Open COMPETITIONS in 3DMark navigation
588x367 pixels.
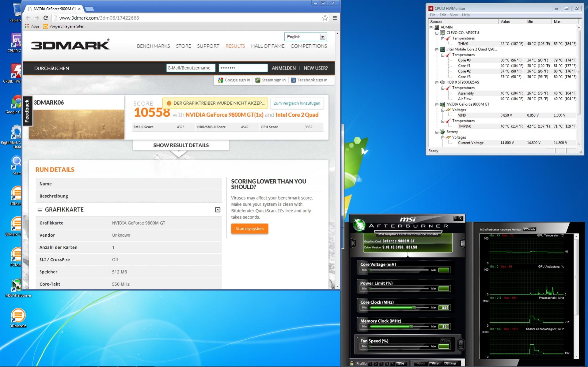click(x=309, y=46)
